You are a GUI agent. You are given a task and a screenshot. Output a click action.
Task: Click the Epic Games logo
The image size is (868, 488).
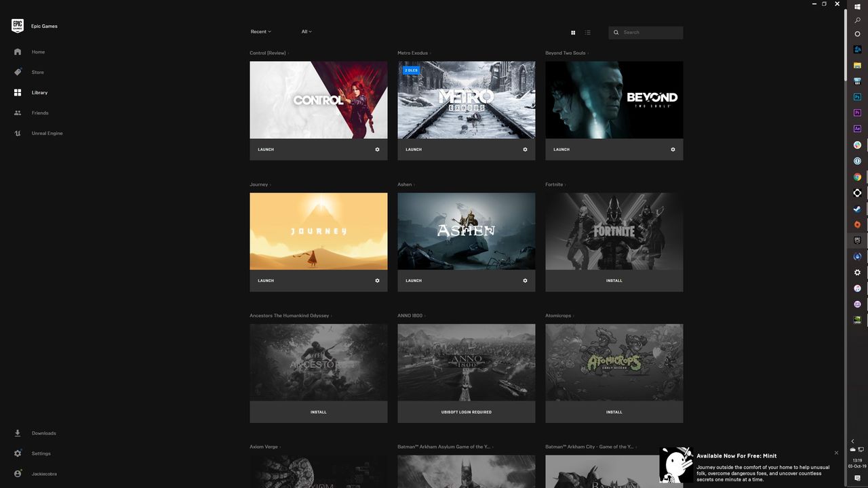tap(18, 26)
